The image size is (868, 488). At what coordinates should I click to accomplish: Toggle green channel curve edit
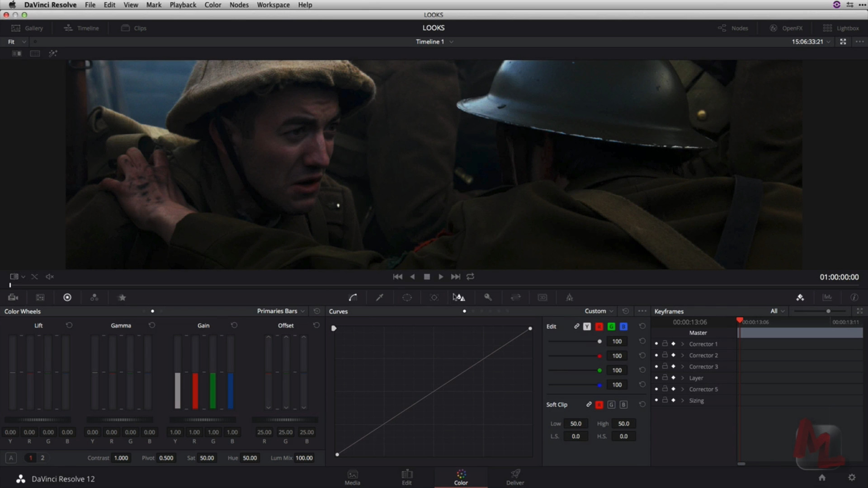tap(611, 326)
